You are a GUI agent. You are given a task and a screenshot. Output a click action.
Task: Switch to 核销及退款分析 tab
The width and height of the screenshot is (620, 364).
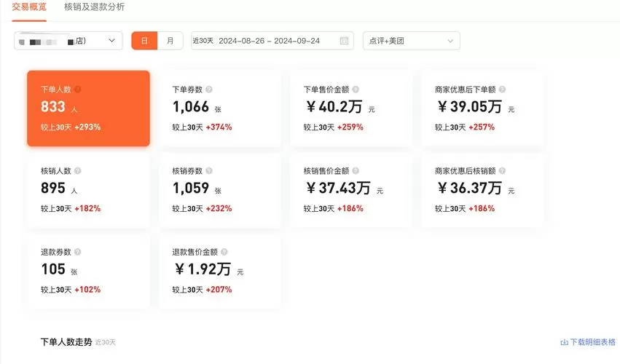pos(94,7)
